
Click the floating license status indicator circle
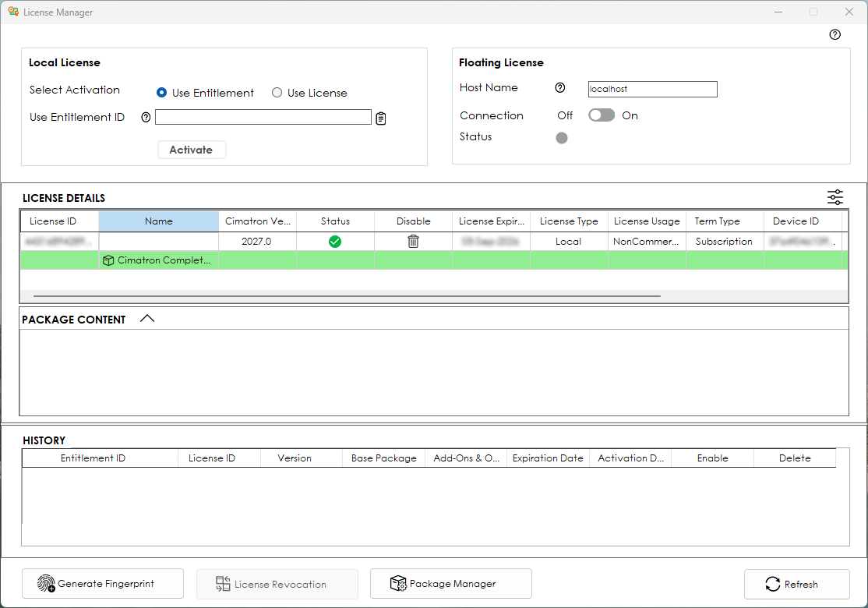click(561, 138)
